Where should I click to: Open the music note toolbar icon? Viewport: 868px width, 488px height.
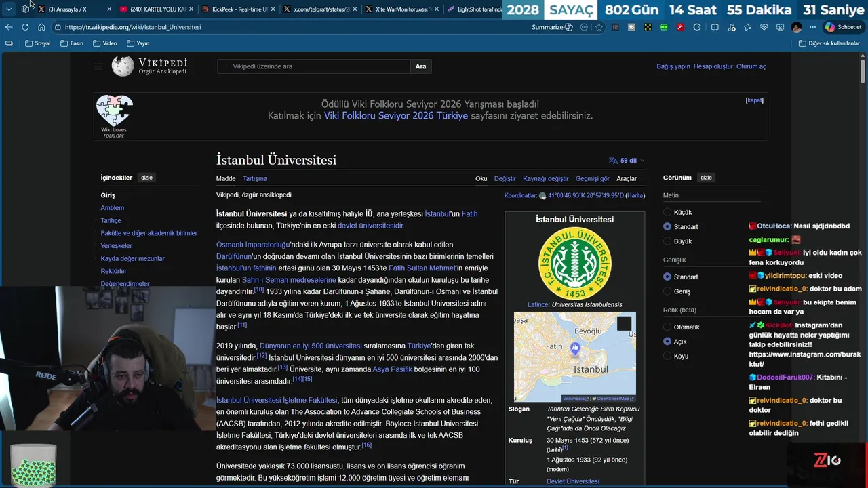[x=731, y=27]
